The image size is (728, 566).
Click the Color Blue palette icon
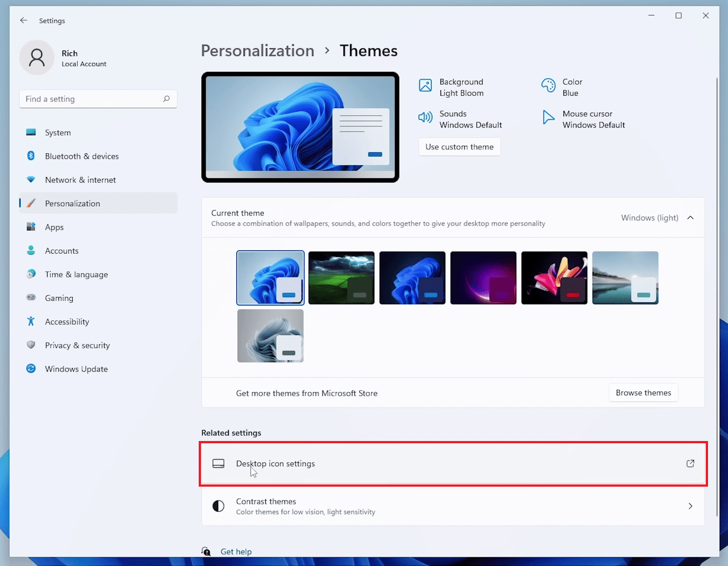pos(548,85)
